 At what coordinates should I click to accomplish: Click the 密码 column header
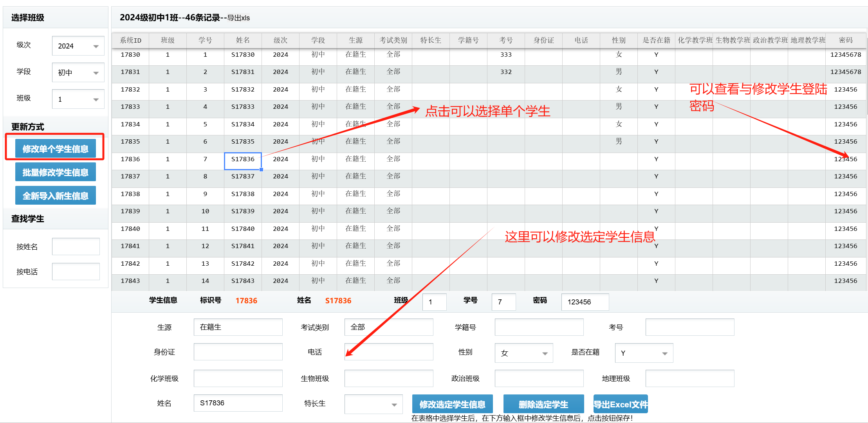(x=846, y=40)
